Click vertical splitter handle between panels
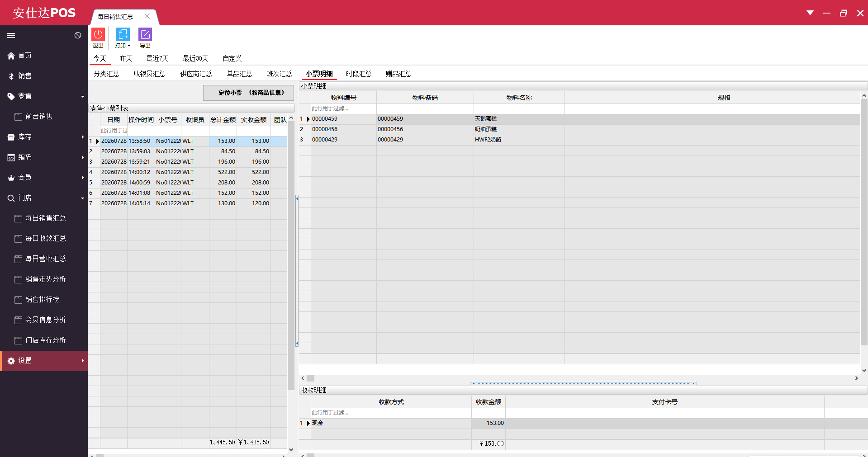This screenshot has width=868, height=457. [297, 270]
